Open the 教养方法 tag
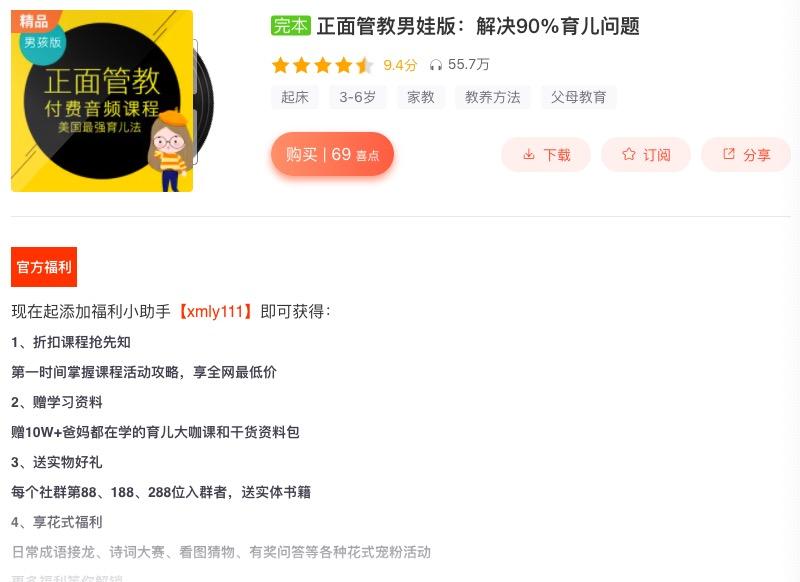 pos(492,97)
